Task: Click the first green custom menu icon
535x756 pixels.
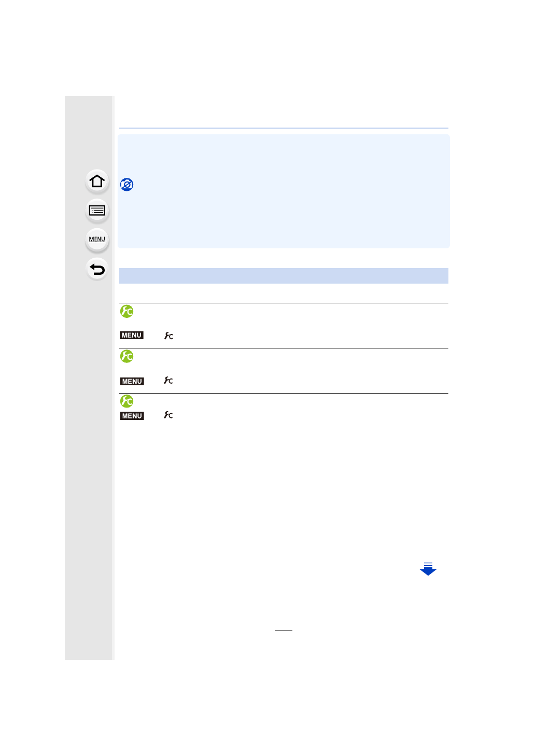Action: 127,311
